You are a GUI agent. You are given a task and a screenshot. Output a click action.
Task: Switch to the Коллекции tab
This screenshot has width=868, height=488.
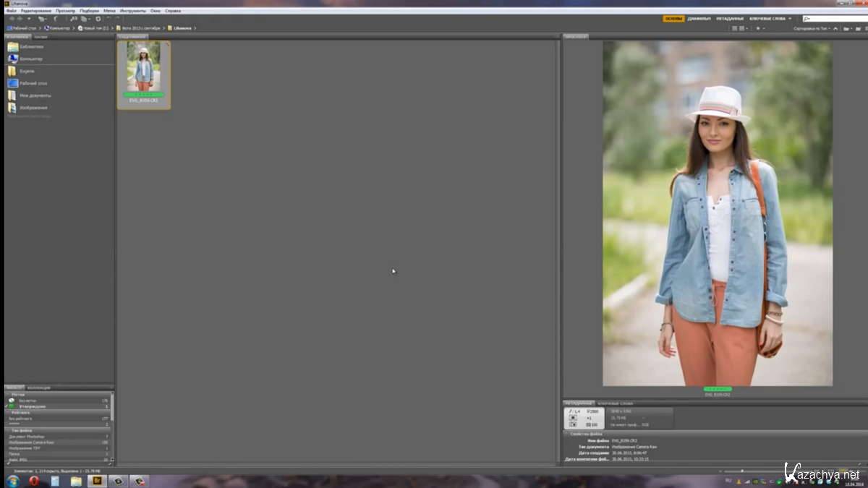coord(38,388)
